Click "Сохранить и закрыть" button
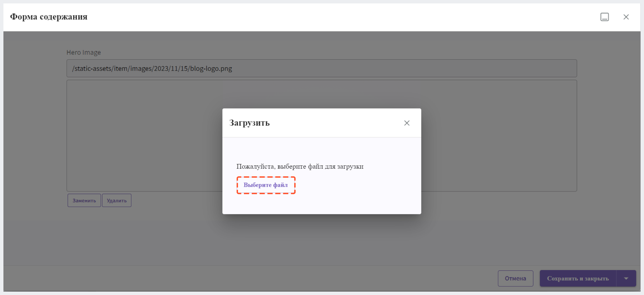Image resolution: width=644 pixels, height=295 pixels. point(578,278)
